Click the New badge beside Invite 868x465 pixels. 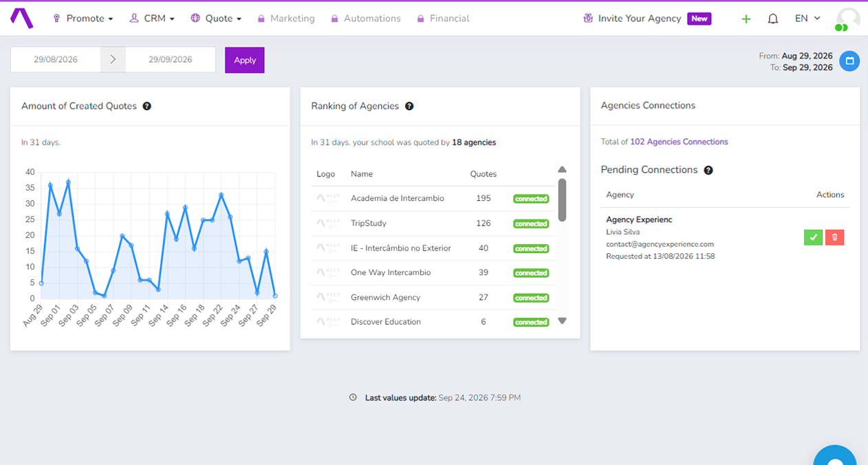(699, 19)
